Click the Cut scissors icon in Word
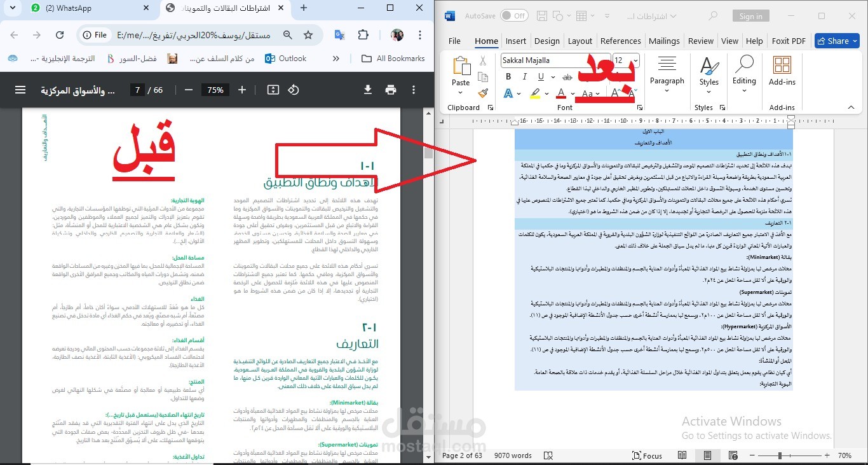This screenshot has height=465, width=868. tap(483, 60)
